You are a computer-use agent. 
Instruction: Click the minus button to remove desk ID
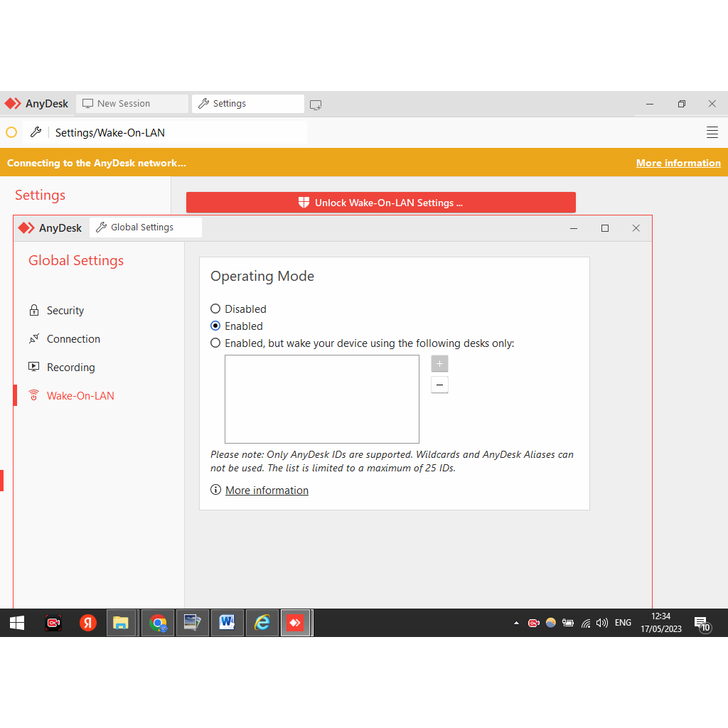tap(439, 385)
